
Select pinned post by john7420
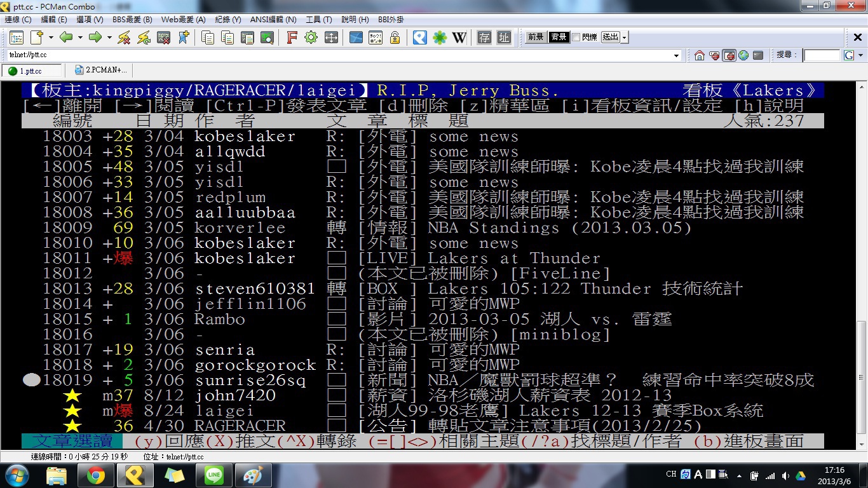423,396
